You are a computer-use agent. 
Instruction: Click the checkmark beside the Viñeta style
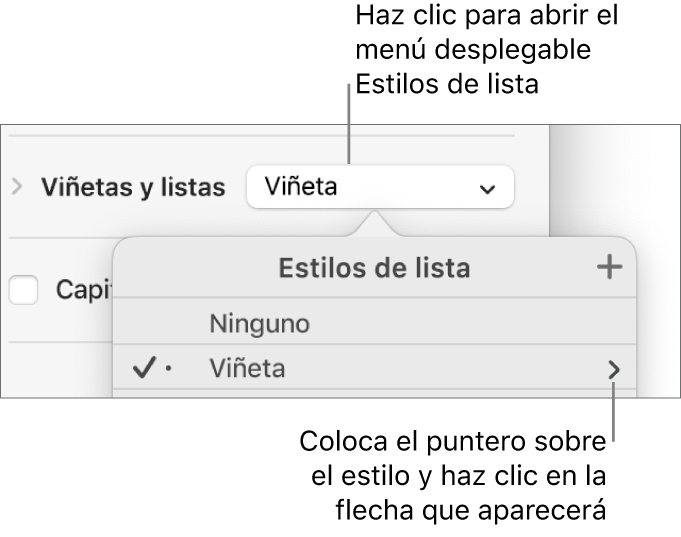(143, 369)
